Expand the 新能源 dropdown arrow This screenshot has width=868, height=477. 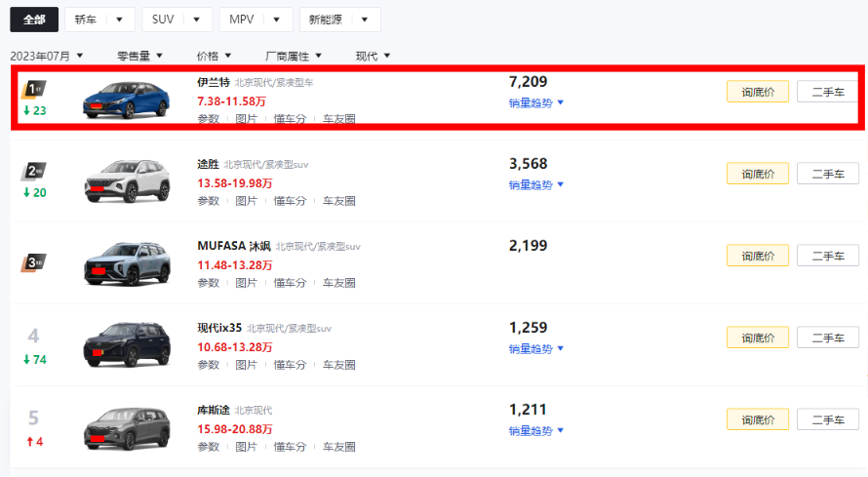point(364,20)
